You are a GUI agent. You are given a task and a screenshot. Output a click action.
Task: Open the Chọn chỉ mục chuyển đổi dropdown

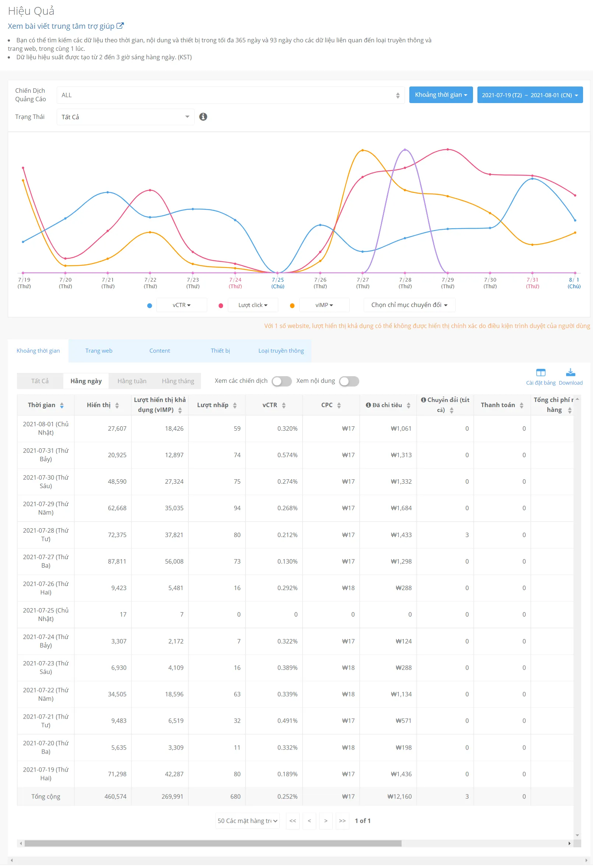409,305
